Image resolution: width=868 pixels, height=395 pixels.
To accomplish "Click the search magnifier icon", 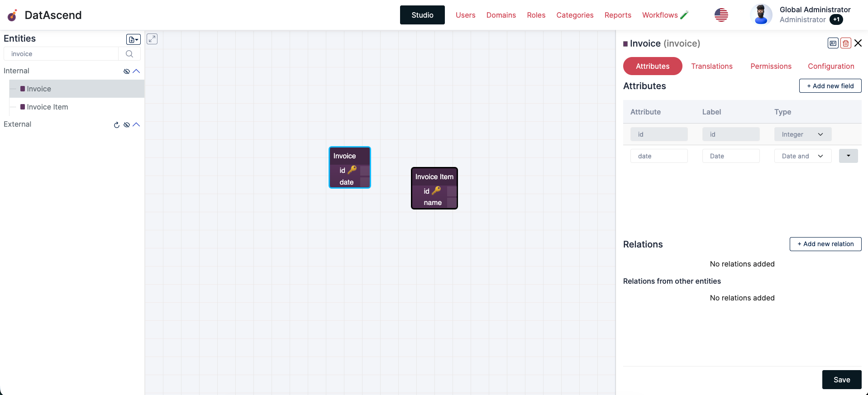I will (129, 54).
